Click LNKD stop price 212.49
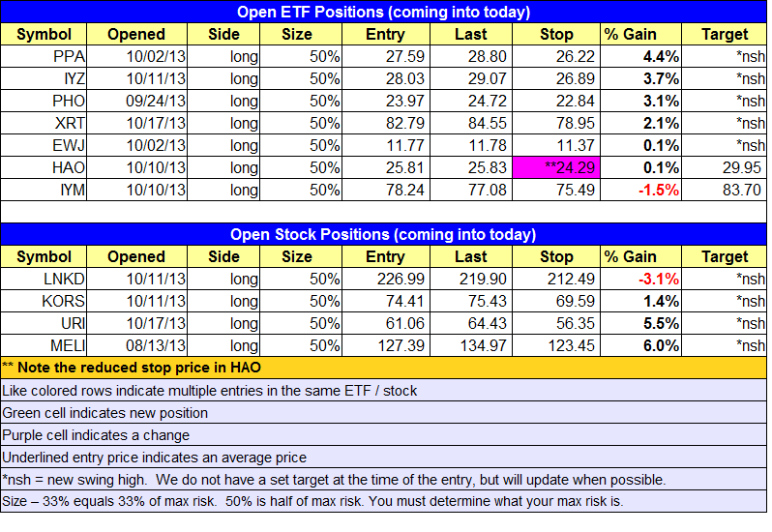The height and width of the screenshot is (532, 772). 556,279
